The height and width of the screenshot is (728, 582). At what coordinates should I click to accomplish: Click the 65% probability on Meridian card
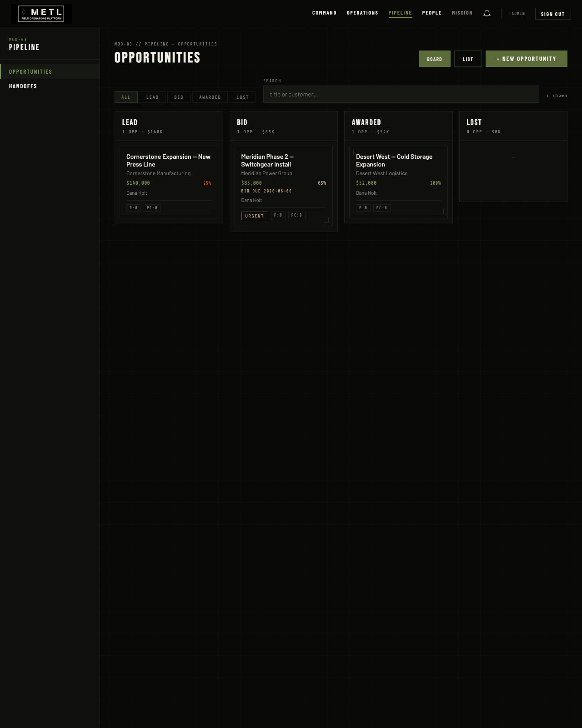322,183
